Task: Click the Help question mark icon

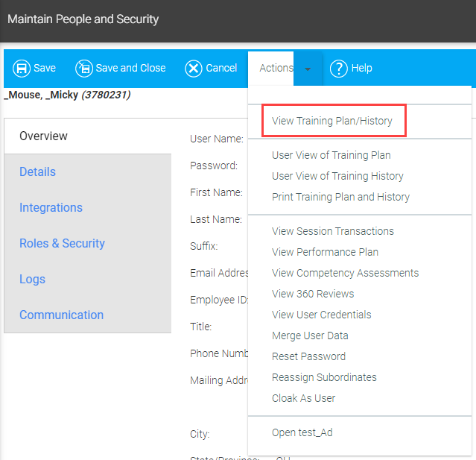Action: 339,68
